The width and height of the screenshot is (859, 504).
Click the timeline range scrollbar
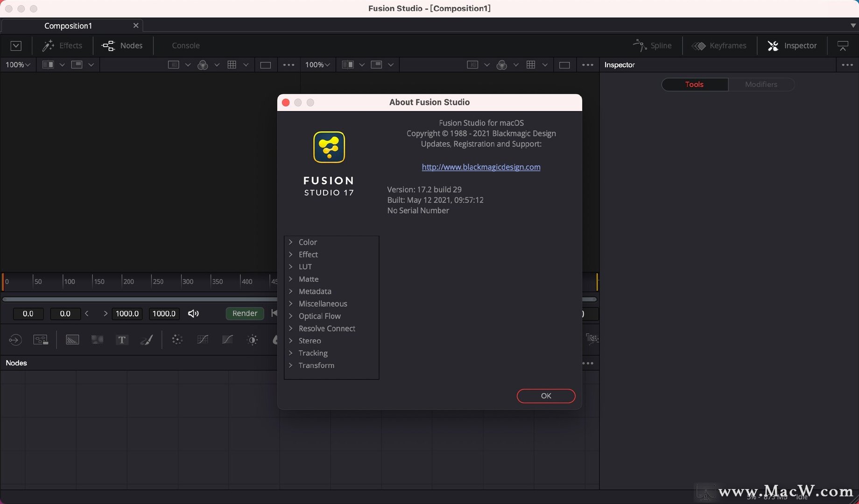pyautogui.click(x=140, y=299)
